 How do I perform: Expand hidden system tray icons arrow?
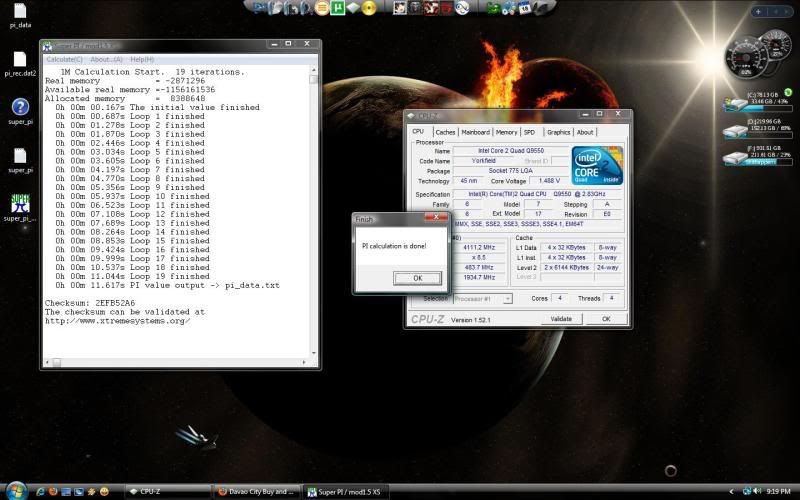pyautogui.click(x=731, y=492)
